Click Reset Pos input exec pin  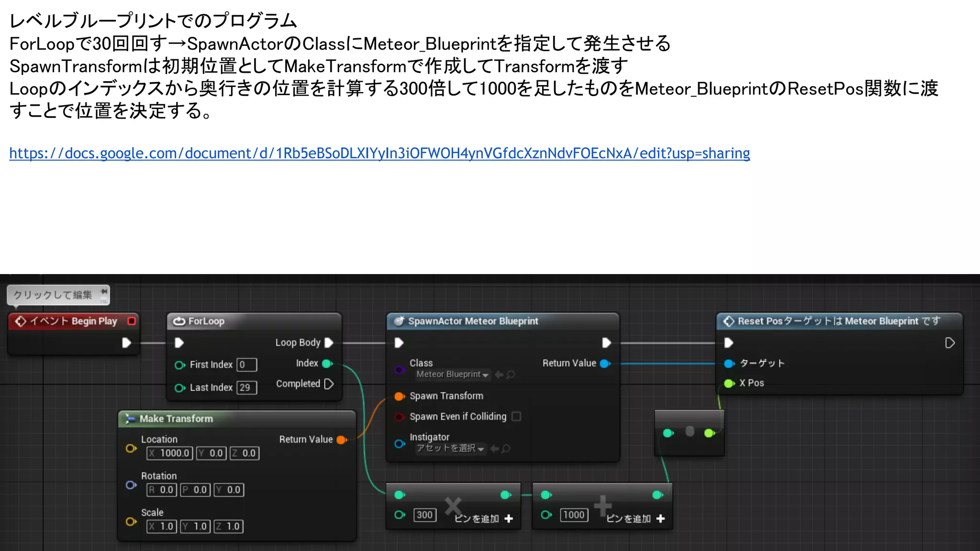tap(729, 342)
